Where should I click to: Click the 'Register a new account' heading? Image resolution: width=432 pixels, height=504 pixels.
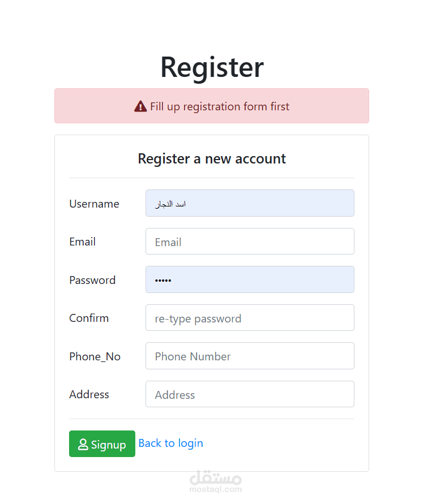click(212, 159)
